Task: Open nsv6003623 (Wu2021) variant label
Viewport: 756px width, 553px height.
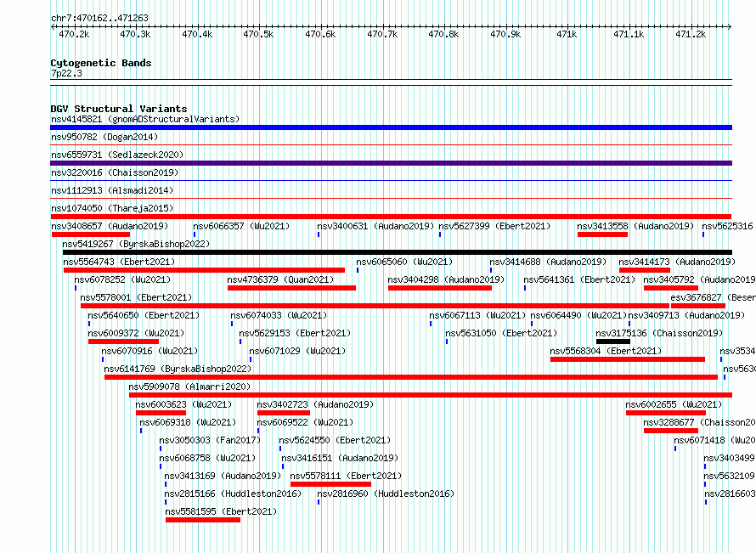Action: (x=184, y=404)
